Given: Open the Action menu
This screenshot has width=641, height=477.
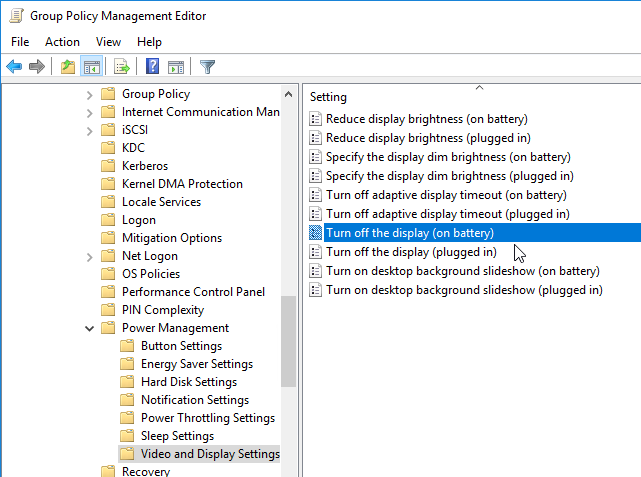Looking at the screenshot, I should [62, 42].
